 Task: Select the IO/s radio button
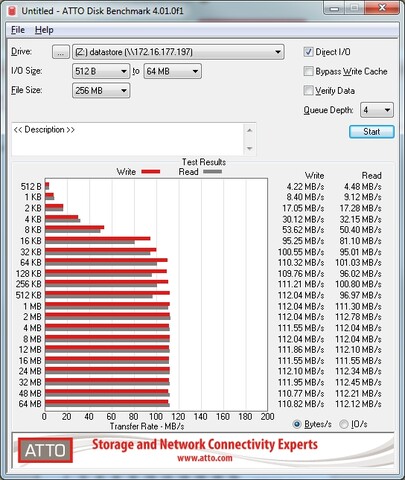pos(343,424)
